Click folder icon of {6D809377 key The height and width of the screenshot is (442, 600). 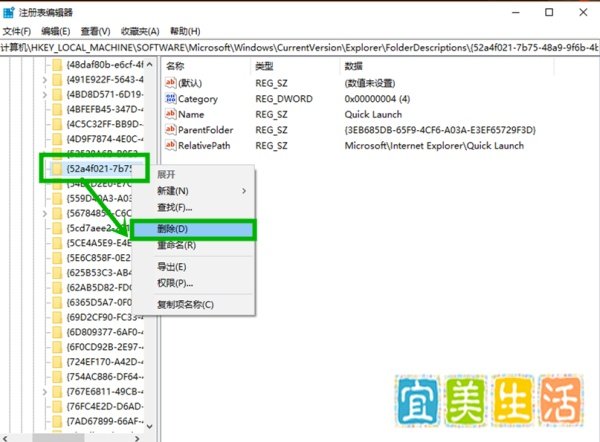57,332
